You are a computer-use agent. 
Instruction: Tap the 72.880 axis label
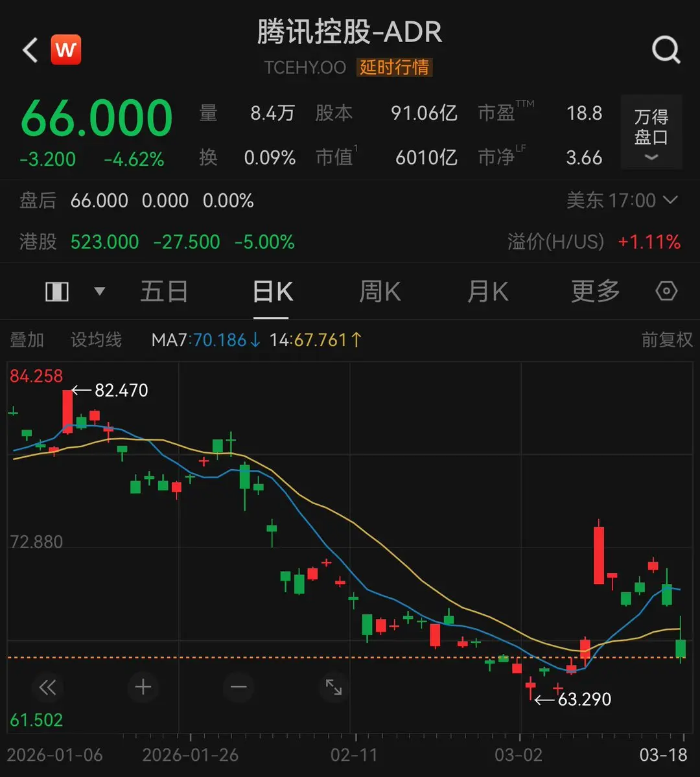click(36, 542)
